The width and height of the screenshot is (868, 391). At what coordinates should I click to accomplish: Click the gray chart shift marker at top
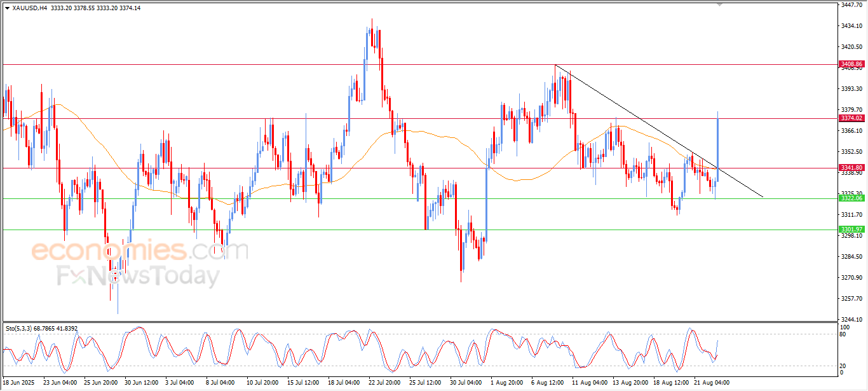tap(720, 4)
